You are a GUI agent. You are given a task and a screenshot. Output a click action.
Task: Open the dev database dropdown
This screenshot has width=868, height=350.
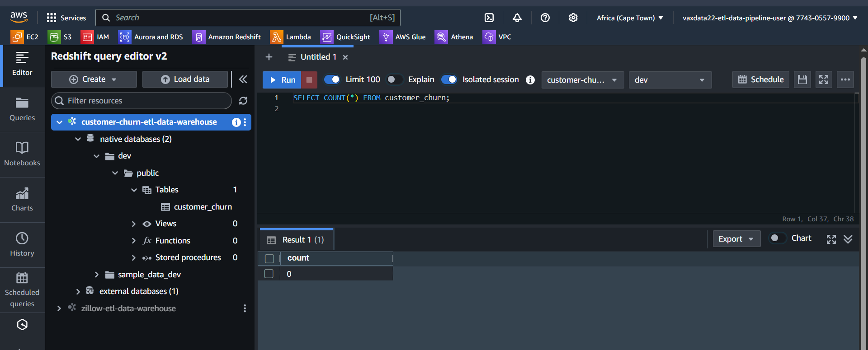(670, 80)
